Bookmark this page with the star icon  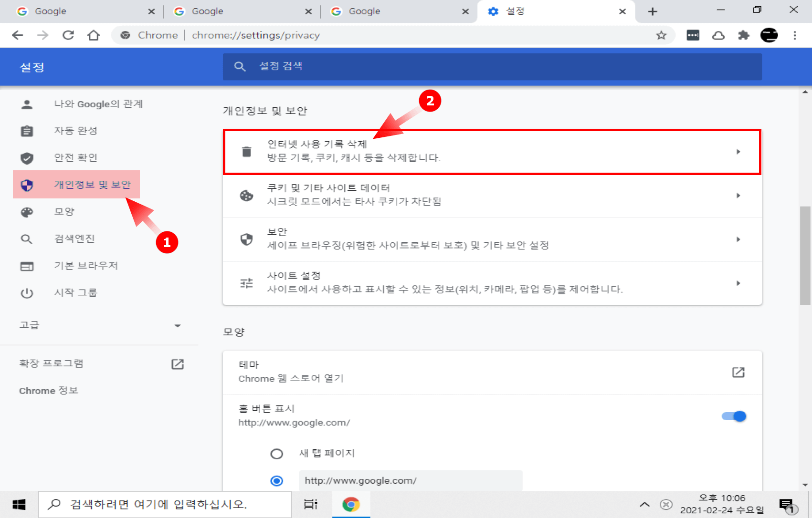coord(661,35)
